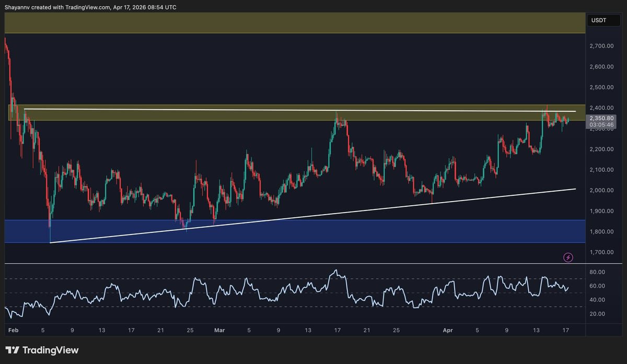Click the Mar label on the time axis
This screenshot has height=364, width=627.
(x=219, y=330)
